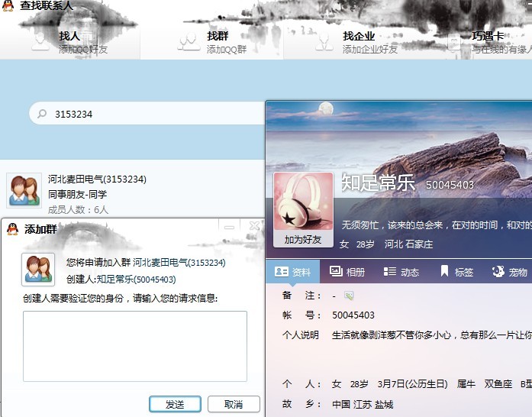
Task: Click the magnifier search icon
Action: click(42, 114)
